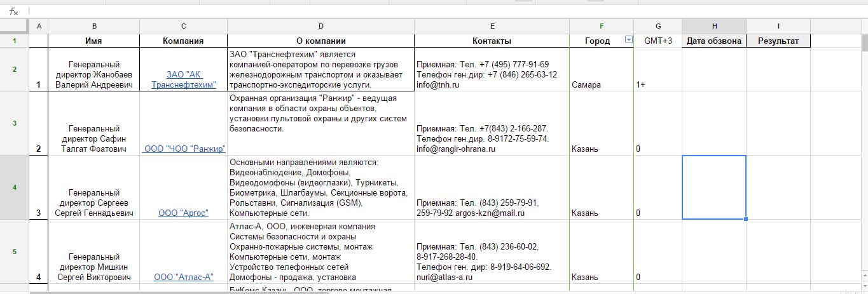Screen dimensions: 868x294
Task: Select the Сафин Талгат Фоатович name cell
Action: pos(94,123)
